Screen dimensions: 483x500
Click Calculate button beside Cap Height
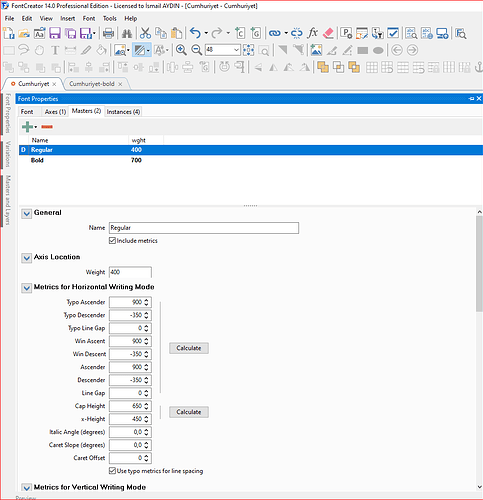(x=189, y=412)
